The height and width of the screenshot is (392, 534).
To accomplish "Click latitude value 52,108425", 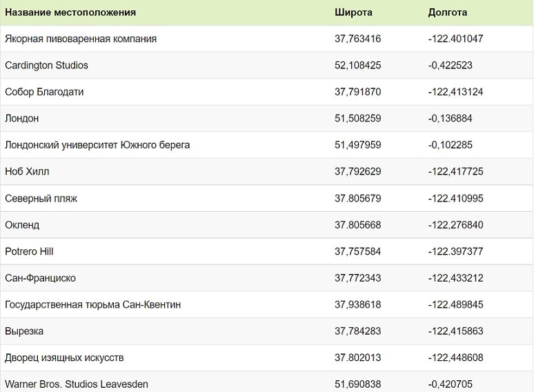I will click(x=357, y=65).
